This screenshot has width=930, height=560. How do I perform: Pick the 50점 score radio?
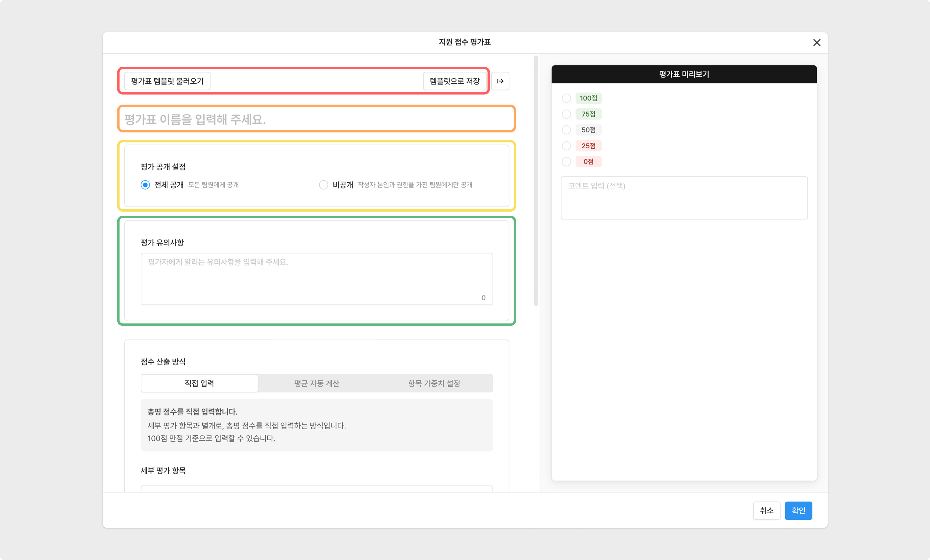coord(566,130)
